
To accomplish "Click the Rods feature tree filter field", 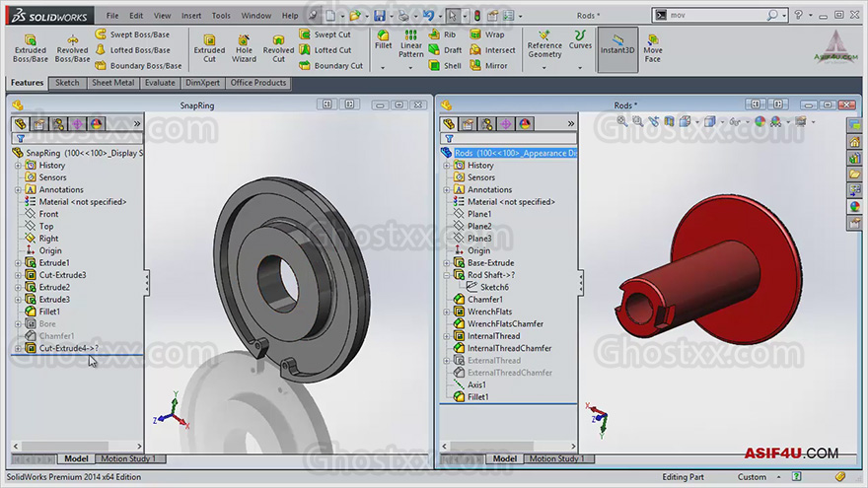I will [508, 138].
